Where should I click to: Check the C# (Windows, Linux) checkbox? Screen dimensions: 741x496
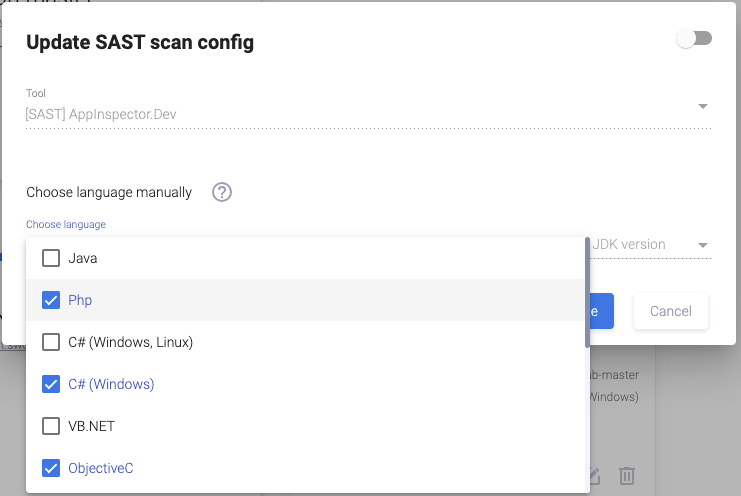coord(51,342)
